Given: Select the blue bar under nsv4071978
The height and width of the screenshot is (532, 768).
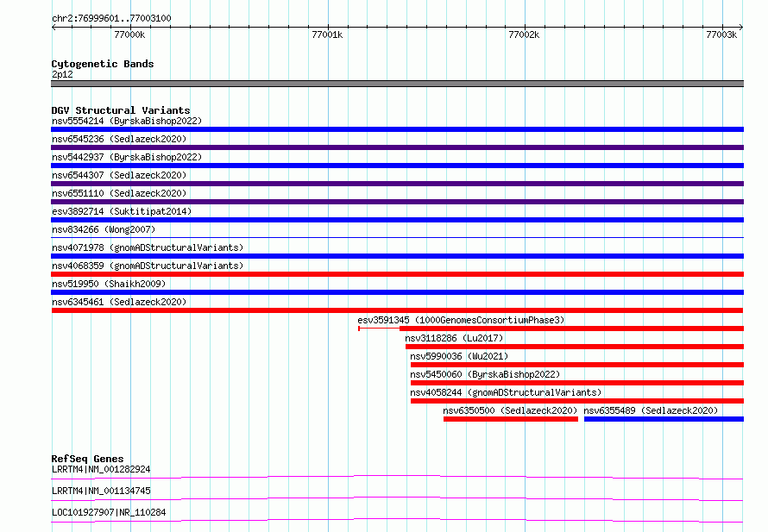Looking at the screenshot, I should tap(397, 256).
